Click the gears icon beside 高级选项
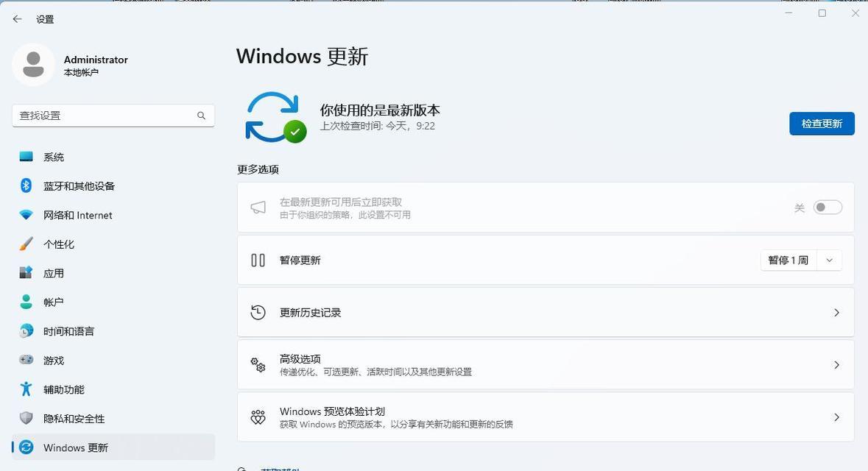 click(x=258, y=365)
